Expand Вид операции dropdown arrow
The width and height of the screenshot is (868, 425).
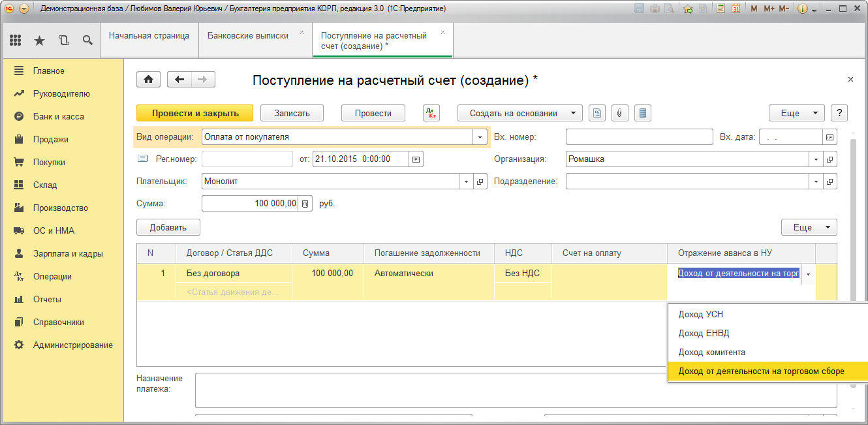coord(481,137)
